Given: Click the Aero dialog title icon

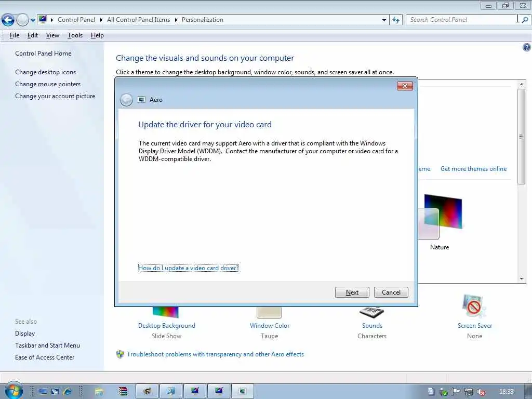Looking at the screenshot, I should (141, 100).
